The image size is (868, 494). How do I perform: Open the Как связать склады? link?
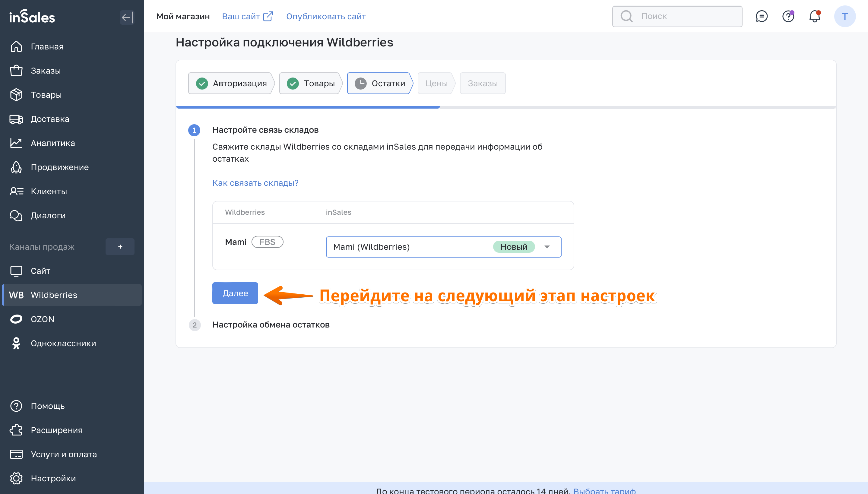point(255,183)
